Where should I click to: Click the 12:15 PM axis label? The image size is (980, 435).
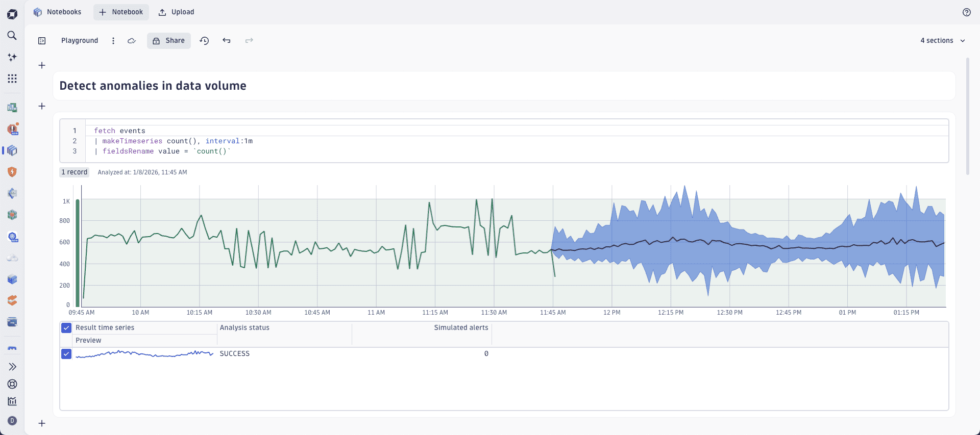671,313
